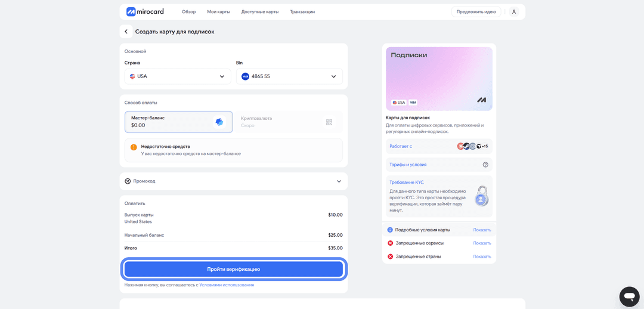644x309 pixels.
Task: Click the +15 services counter
Action: click(485, 146)
